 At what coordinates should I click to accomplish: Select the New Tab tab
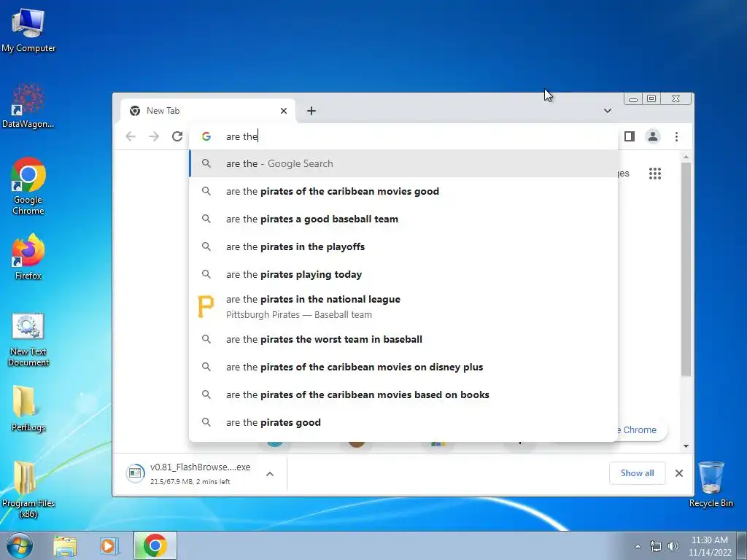pyautogui.click(x=208, y=111)
